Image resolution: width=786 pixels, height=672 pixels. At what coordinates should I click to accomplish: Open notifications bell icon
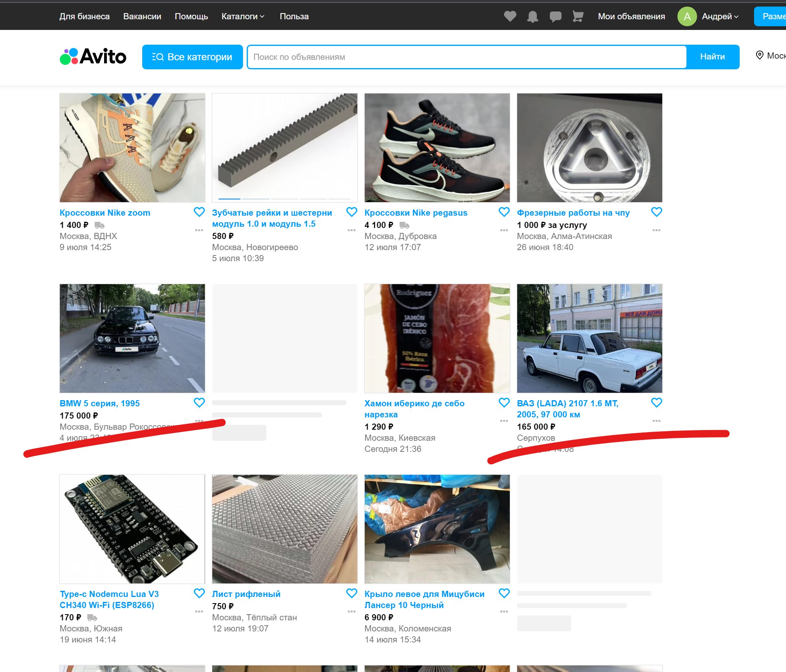pyautogui.click(x=532, y=16)
